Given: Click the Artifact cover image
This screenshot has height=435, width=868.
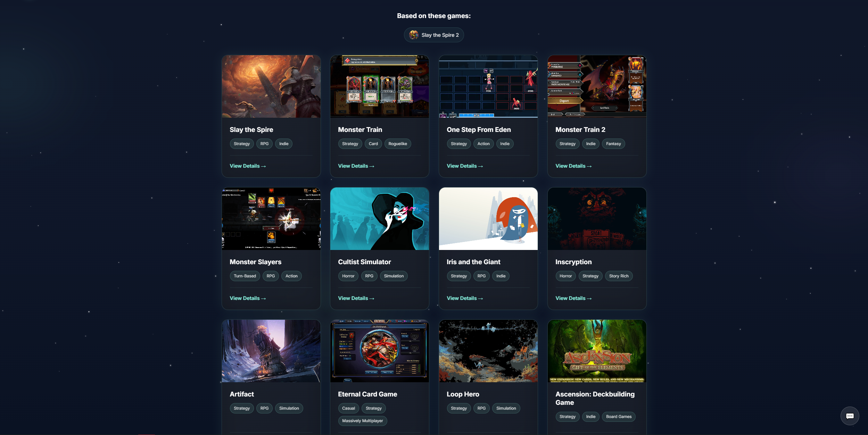Looking at the screenshot, I should tap(271, 351).
